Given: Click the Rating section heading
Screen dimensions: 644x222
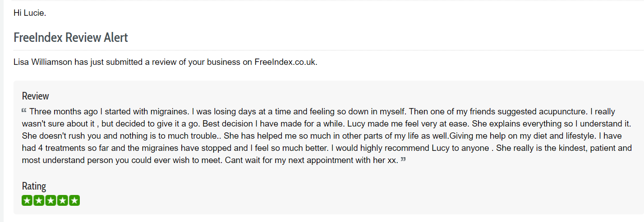Looking at the screenshot, I should 34,186.
